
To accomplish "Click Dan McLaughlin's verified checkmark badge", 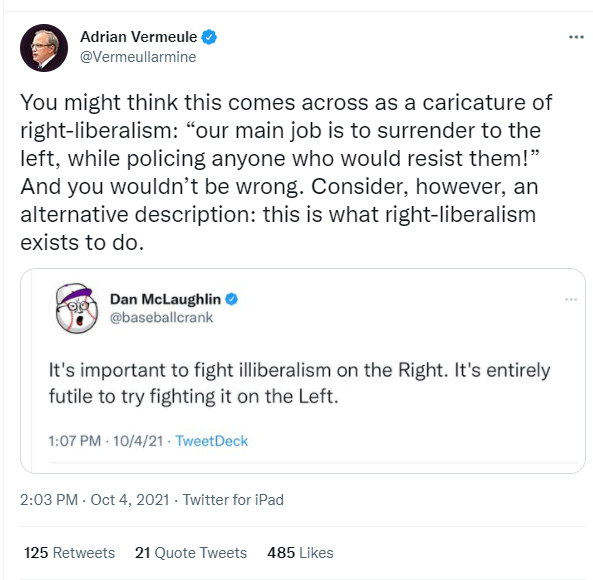I will [232, 299].
